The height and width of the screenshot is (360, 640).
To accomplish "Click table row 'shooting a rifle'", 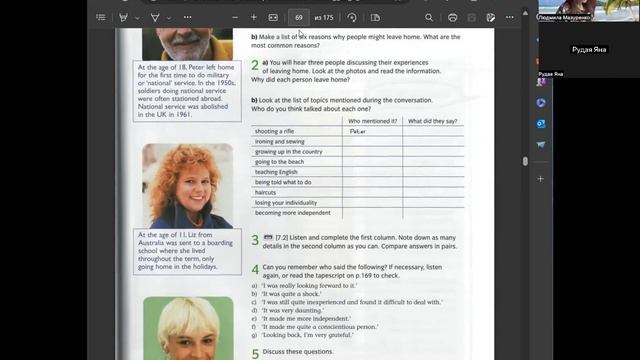I will coord(357,131).
